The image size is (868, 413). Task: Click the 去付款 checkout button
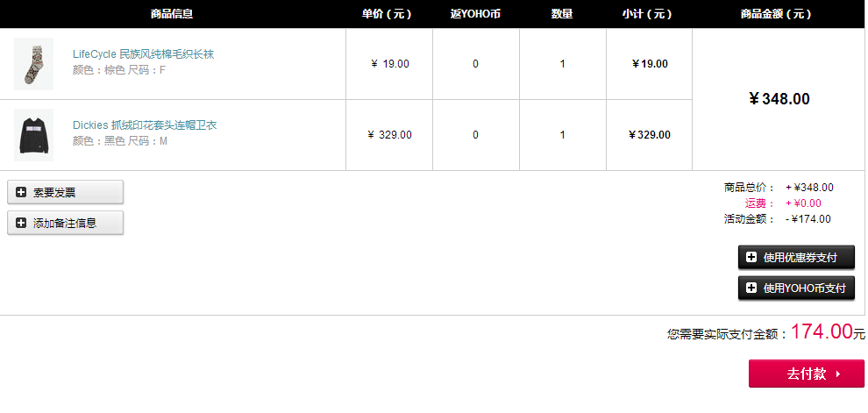click(x=807, y=374)
